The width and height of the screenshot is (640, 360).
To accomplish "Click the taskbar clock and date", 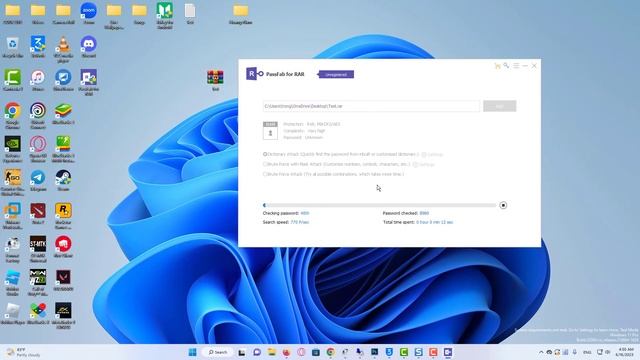I will point(626,352).
